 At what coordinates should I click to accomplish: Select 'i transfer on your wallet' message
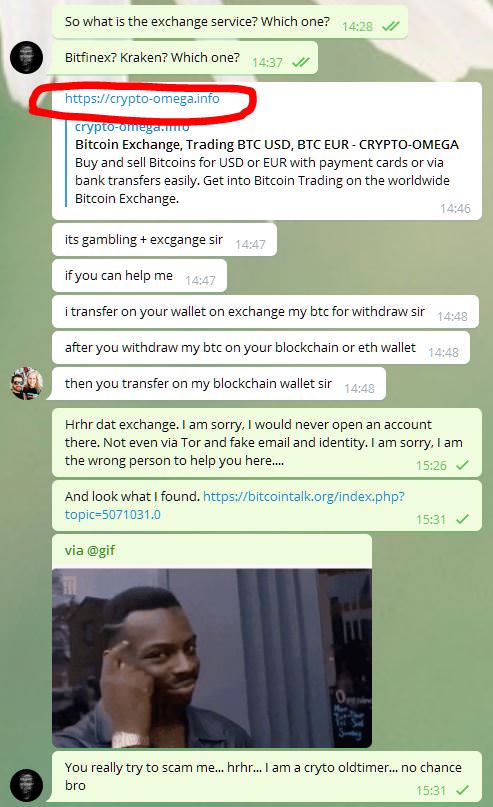click(x=265, y=312)
